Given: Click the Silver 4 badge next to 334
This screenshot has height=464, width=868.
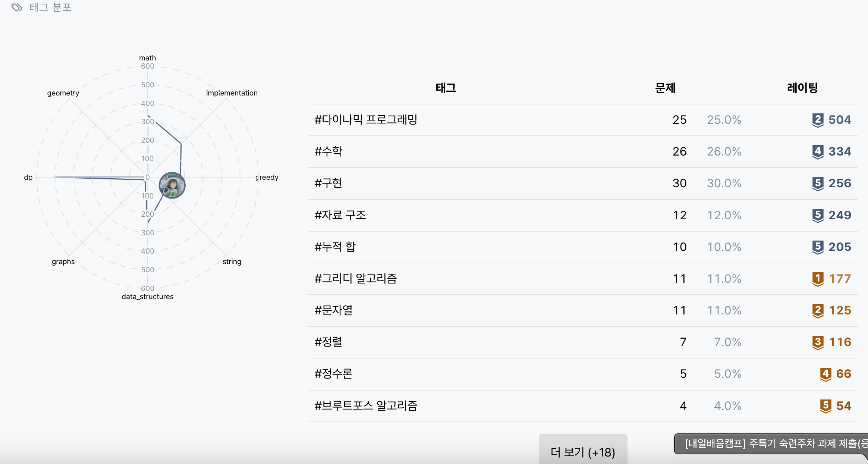Looking at the screenshot, I should [x=818, y=152].
